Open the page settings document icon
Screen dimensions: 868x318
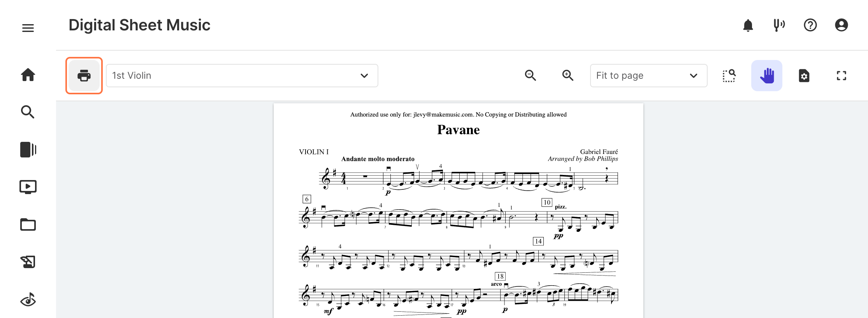(x=804, y=76)
